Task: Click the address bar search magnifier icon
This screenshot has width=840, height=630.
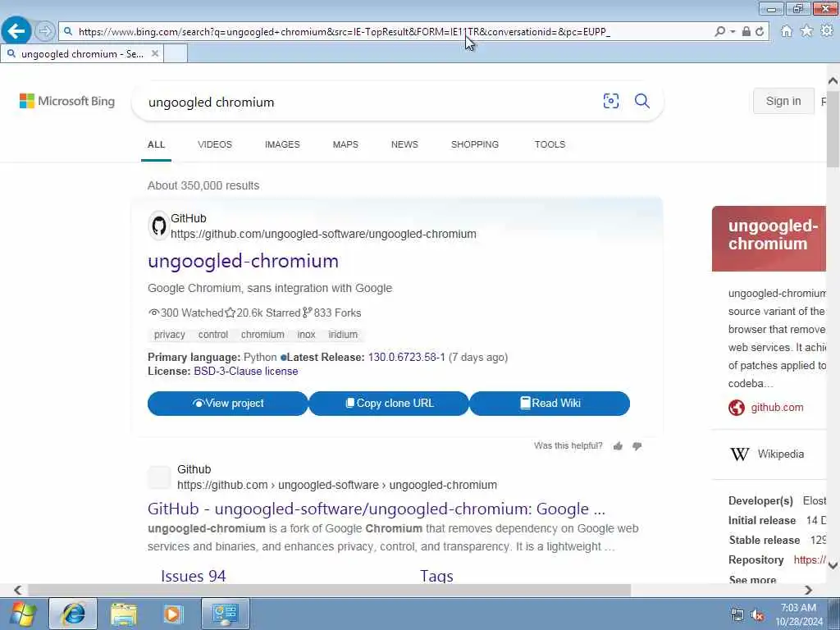Action: [x=720, y=32]
